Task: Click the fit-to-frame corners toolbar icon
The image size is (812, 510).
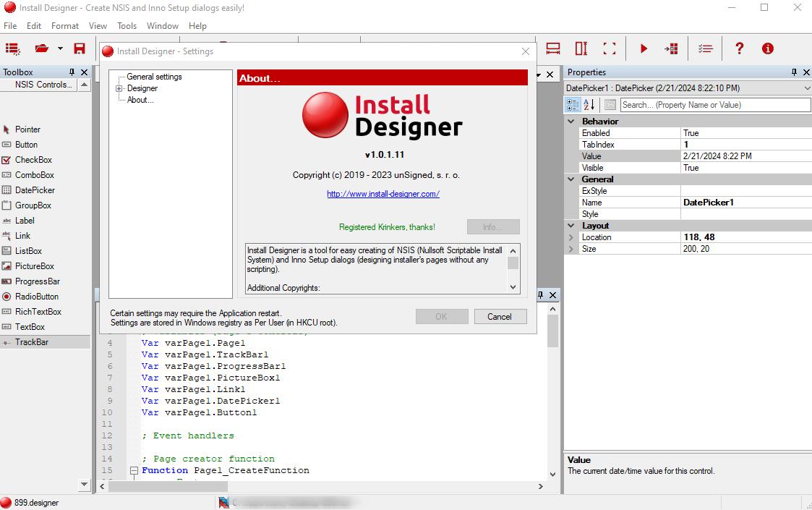Action: coord(610,48)
